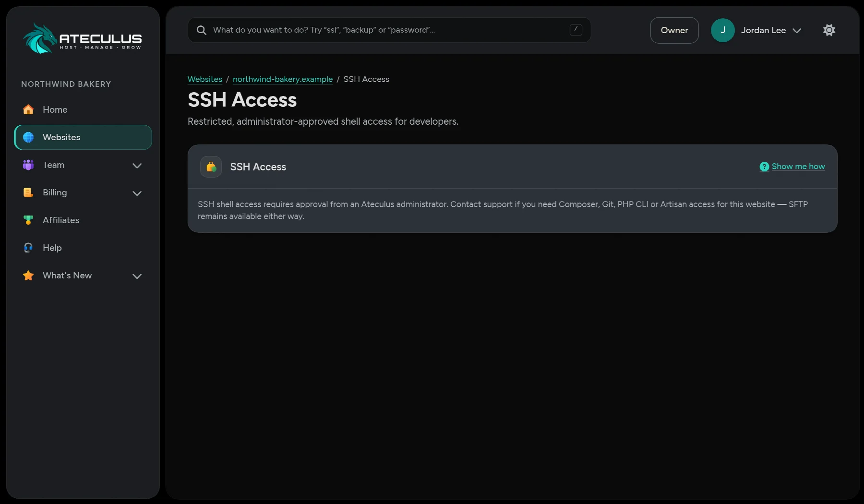Viewport: 864px width, 504px height.
Task: Toggle theme with the sun icon
Action: [829, 30]
